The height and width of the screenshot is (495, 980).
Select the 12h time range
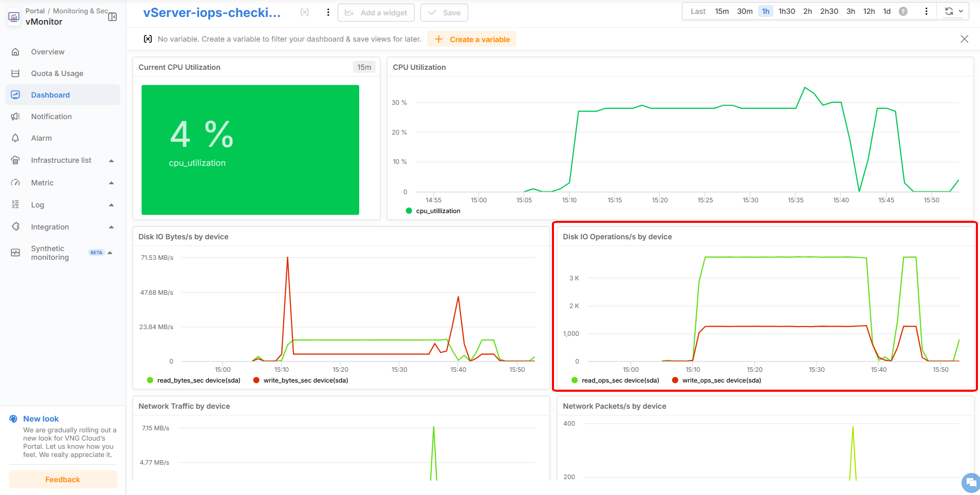tap(868, 11)
